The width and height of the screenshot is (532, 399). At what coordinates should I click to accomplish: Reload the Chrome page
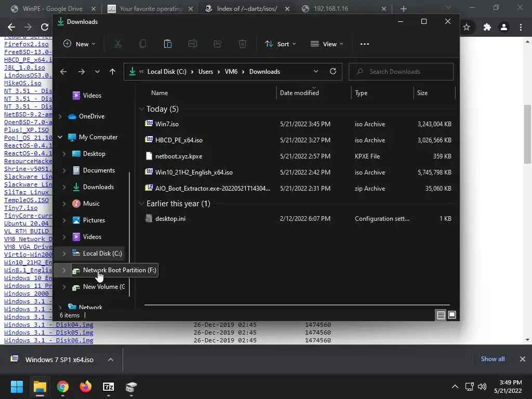pos(45,27)
